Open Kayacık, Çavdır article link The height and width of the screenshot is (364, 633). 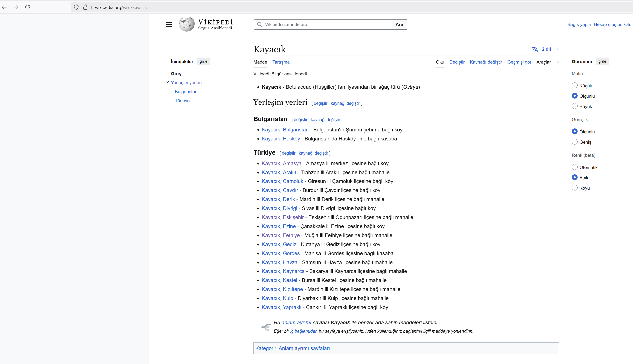coord(280,190)
